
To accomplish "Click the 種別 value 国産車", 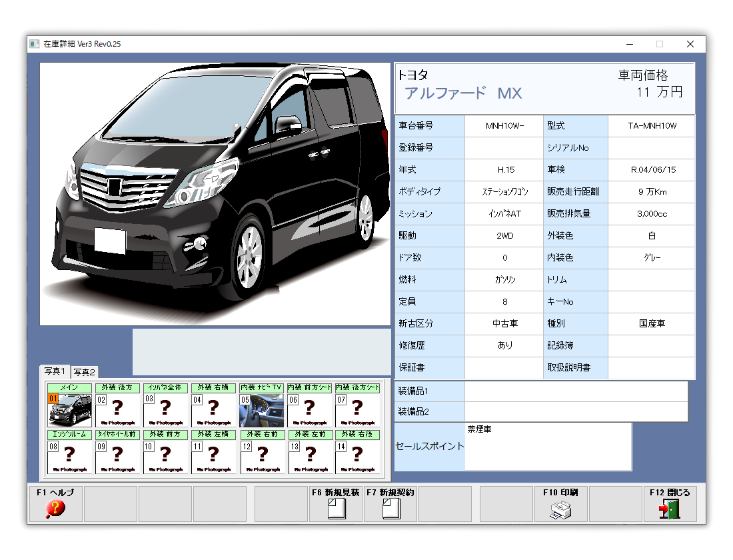I will click(652, 324).
